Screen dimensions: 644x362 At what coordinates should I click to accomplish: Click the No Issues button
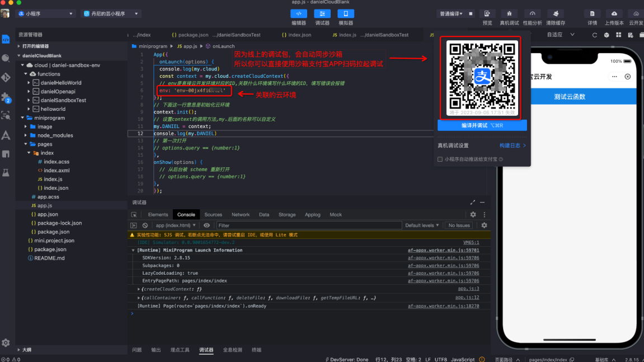point(459,225)
